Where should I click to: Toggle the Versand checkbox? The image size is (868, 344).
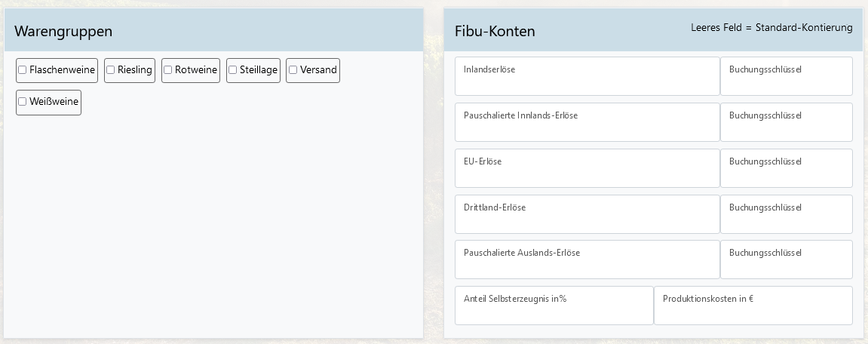pyautogui.click(x=293, y=70)
